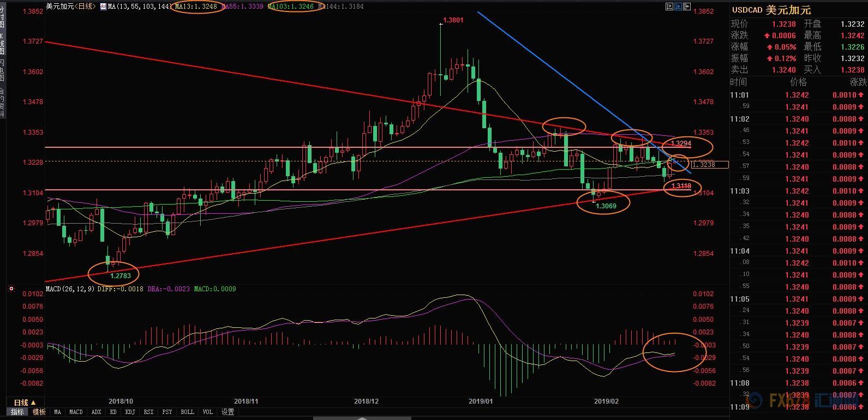The width and height of the screenshot is (868, 420).
Task: Click the blue highlighted chart layout icon
Action: click(678, 7)
